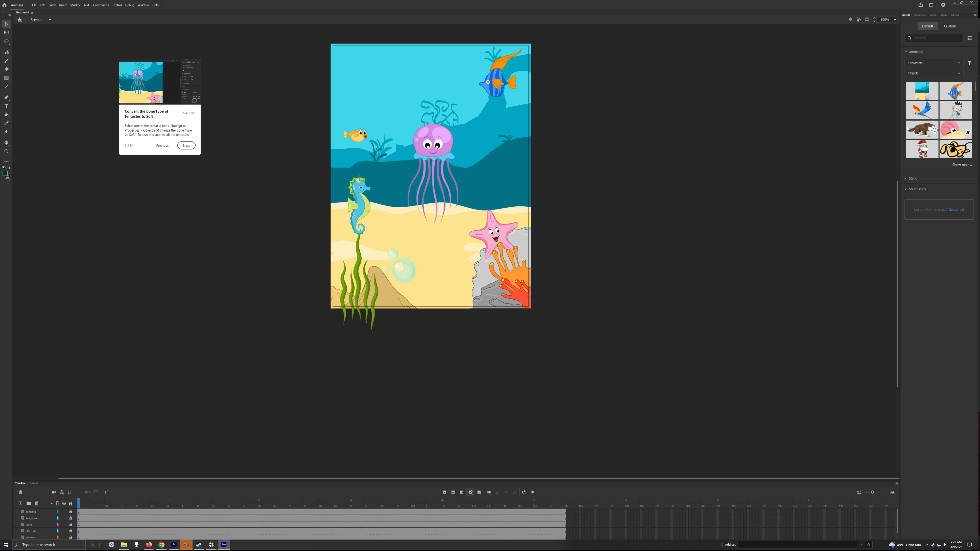Toggle lock on corals layer
This screenshot has height=551, width=980.
point(70,524)
